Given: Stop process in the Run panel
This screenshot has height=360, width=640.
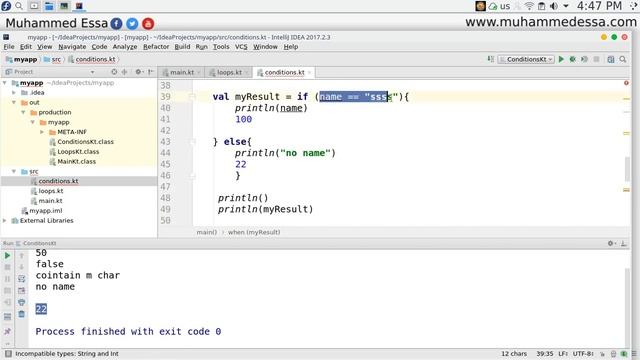Looking at the screenshot, I should (x=7, y=267).
